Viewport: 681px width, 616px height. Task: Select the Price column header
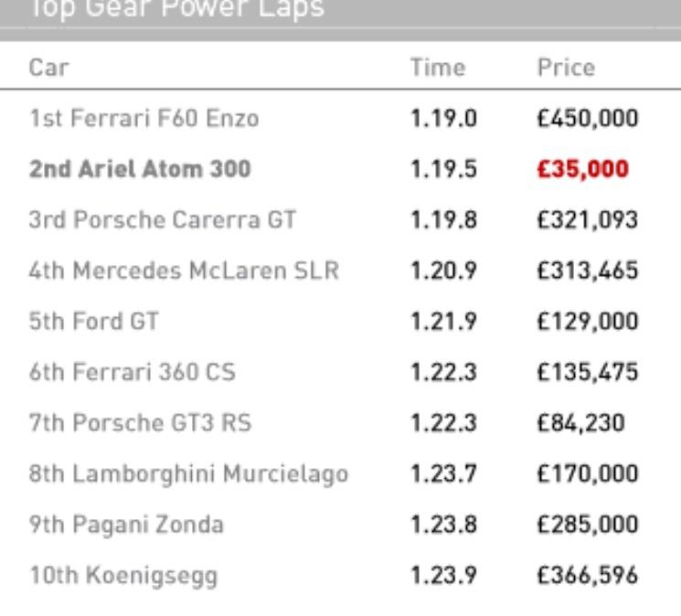(567, 68)
